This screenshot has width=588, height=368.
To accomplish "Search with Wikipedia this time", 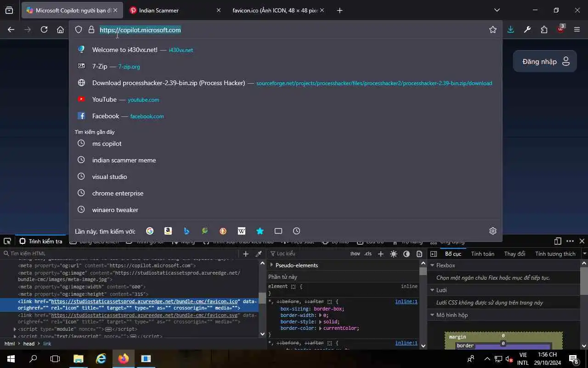I will (x=242, y=231).
